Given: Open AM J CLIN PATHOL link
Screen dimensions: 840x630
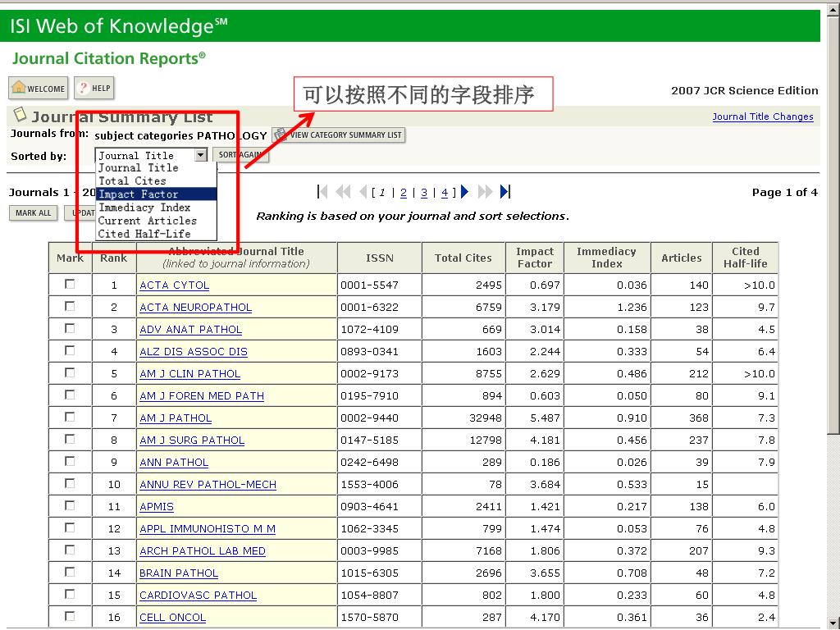Looking at the screenshot, I should pyautogui.click(x=189, y=374).
